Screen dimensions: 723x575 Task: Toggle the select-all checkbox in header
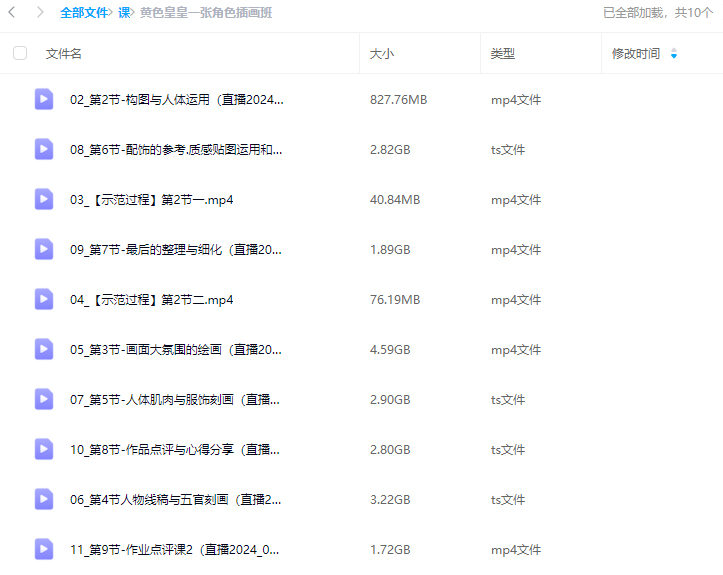click(20, 54)
